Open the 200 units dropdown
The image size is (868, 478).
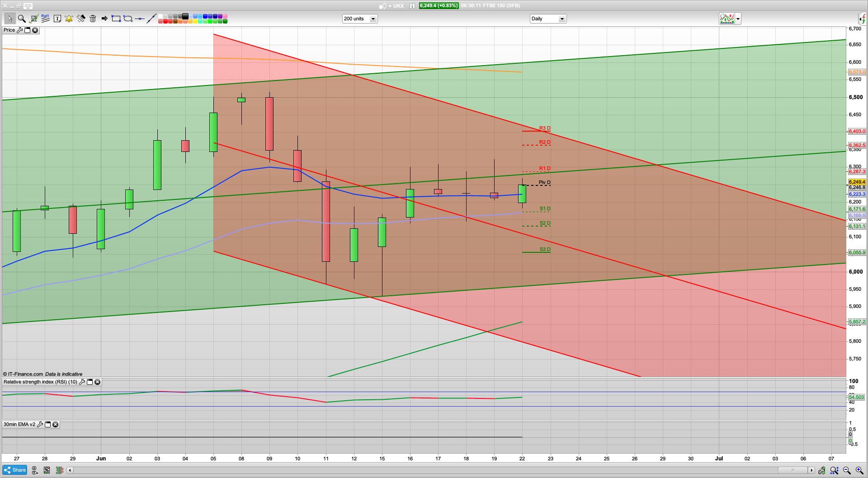[360, 19]
